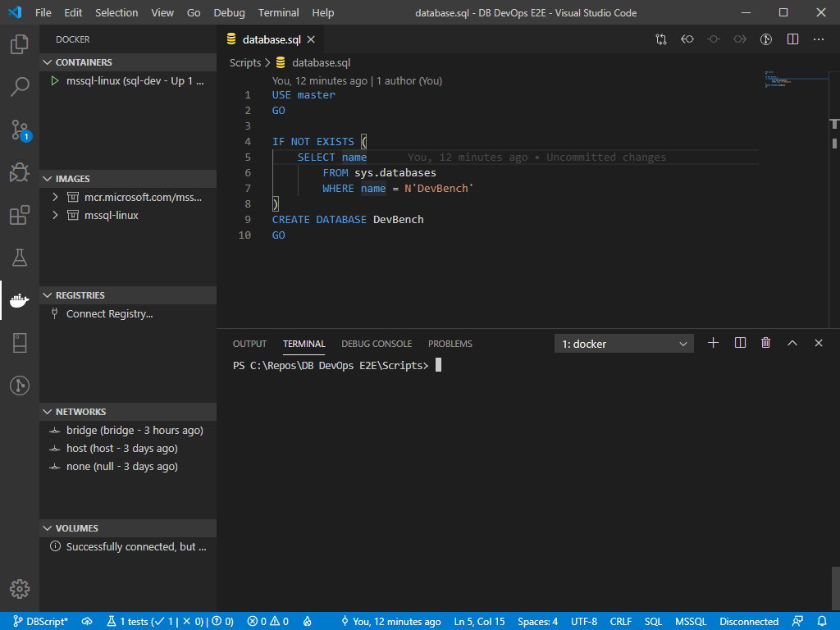840x630 pixels.
Task: Switch to the DEBUG CONSOLE tab
Action: pyautogui.click(x=377, y=344)
